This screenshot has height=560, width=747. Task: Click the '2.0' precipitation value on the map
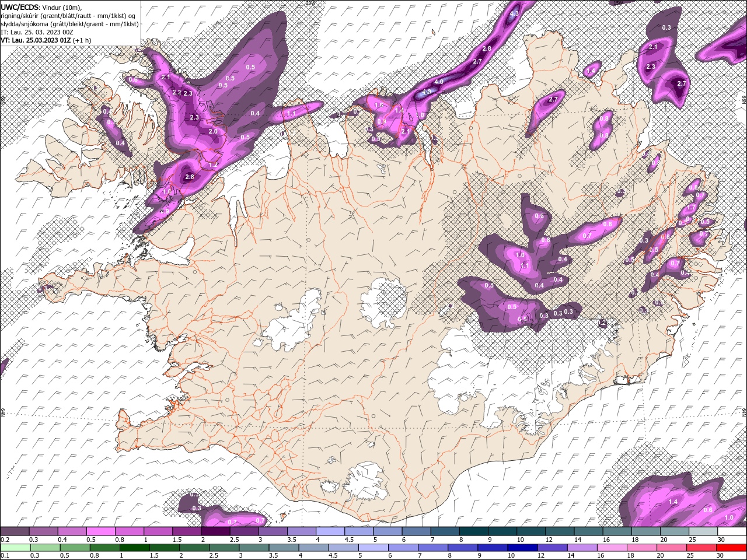pos(213,132)
